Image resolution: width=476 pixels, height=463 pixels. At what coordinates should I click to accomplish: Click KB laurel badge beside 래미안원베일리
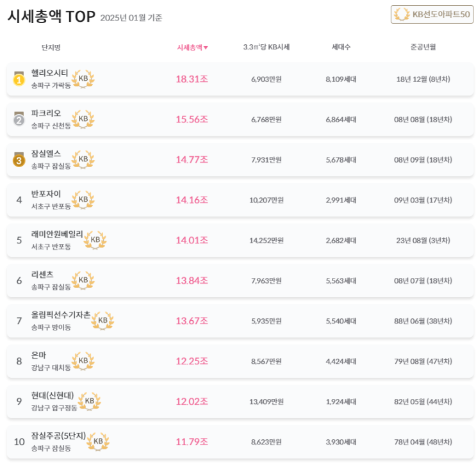click(95, 240)
